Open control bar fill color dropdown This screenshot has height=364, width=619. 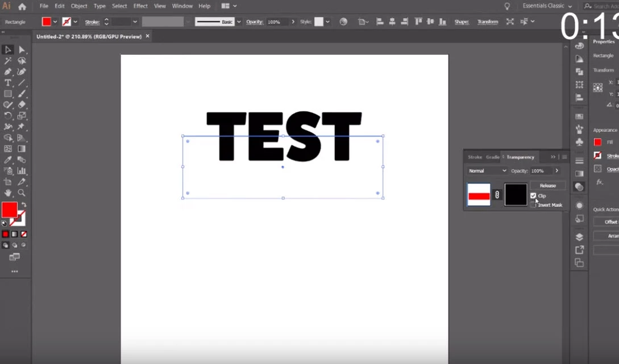55,22
